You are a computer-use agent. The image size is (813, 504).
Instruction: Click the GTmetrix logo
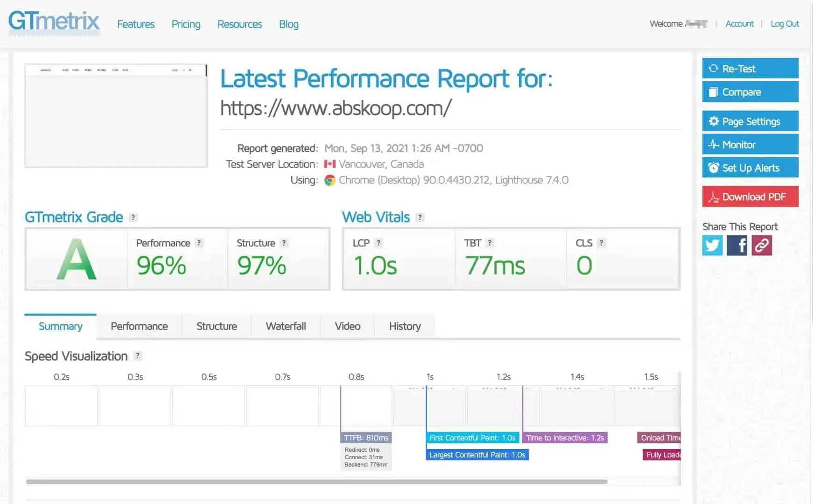(x=54, y=22)
